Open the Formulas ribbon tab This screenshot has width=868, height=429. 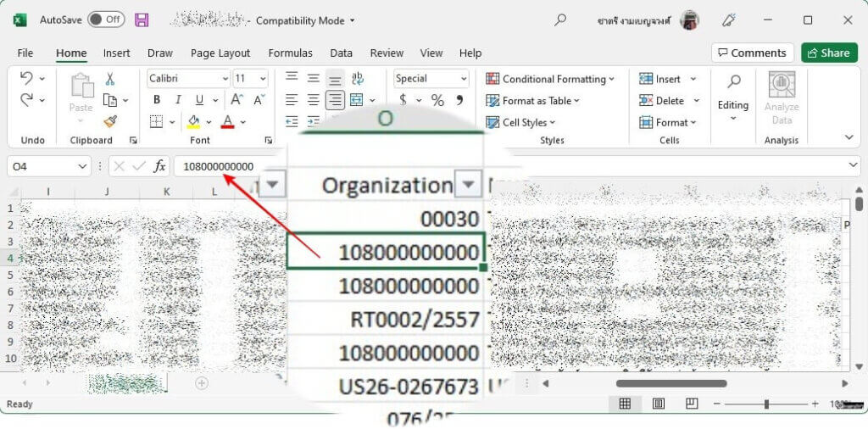pyautogui.click(x=290, y=53)
